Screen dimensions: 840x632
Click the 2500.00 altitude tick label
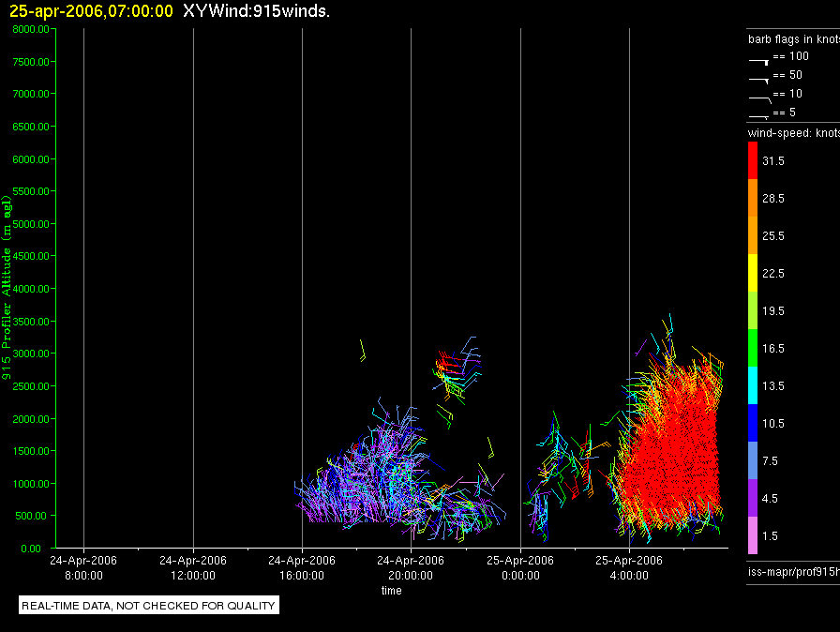31,386
